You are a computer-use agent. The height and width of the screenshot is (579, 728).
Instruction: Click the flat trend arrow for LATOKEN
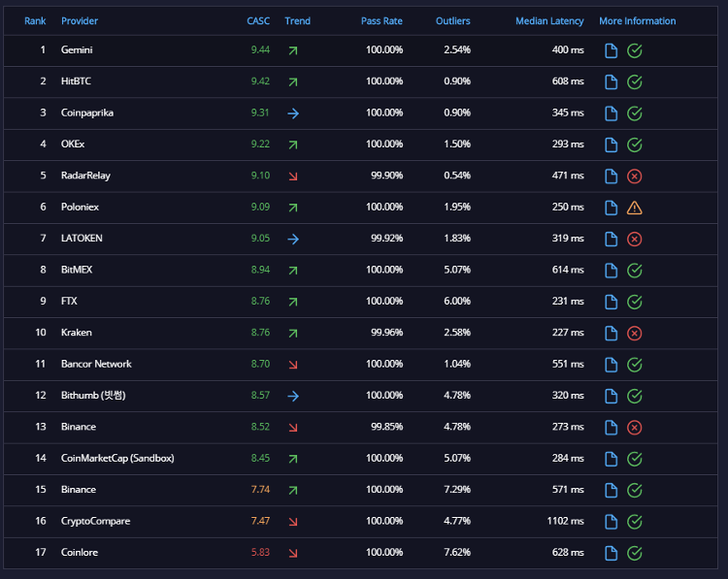[293, 239]
